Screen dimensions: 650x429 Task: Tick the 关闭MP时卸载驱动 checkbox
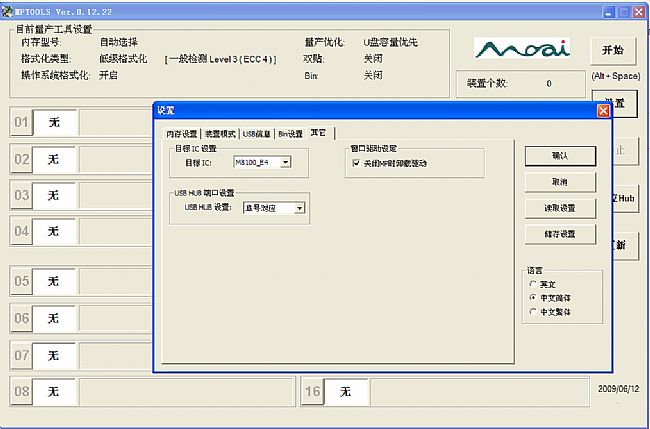coord(356,163)
